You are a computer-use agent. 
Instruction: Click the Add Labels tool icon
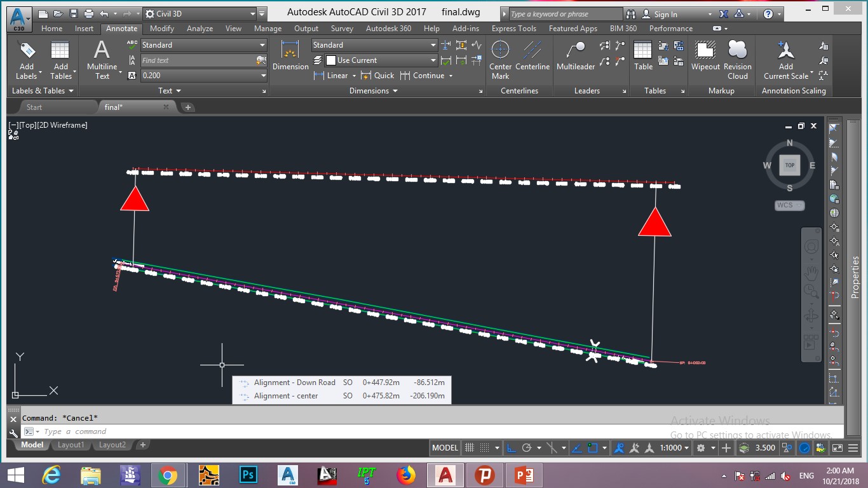point(27,51)
